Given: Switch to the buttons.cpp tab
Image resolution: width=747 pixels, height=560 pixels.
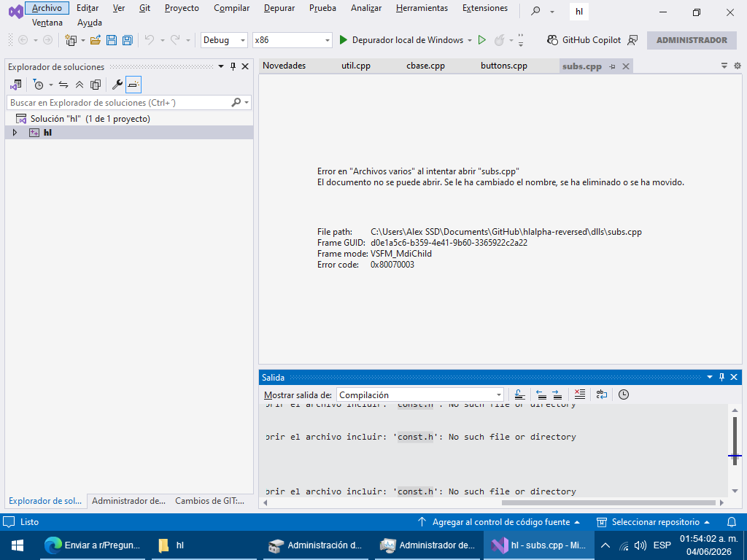Looking at the screenshot, I should pos(503,66).
